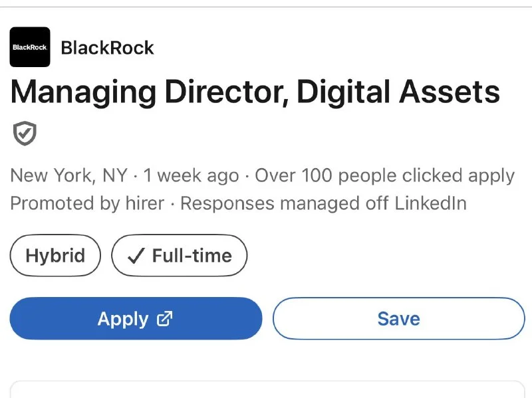
Task: Save this job posting
Action: tap(398, 318)
